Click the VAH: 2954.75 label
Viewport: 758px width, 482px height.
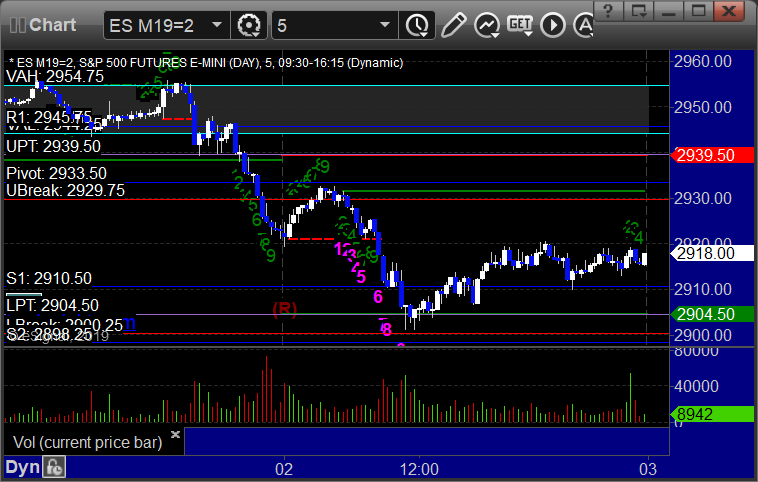[55, 76]
